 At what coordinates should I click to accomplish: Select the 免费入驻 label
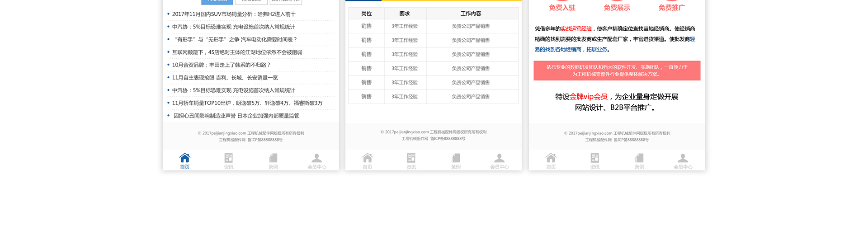[562, 8]
